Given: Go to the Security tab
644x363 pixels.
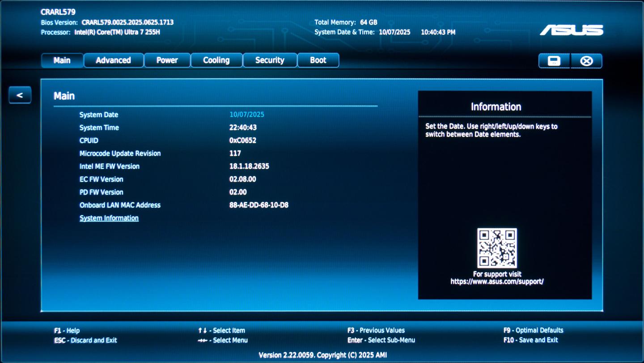Looking at the screenshot, I should (270, 60).
